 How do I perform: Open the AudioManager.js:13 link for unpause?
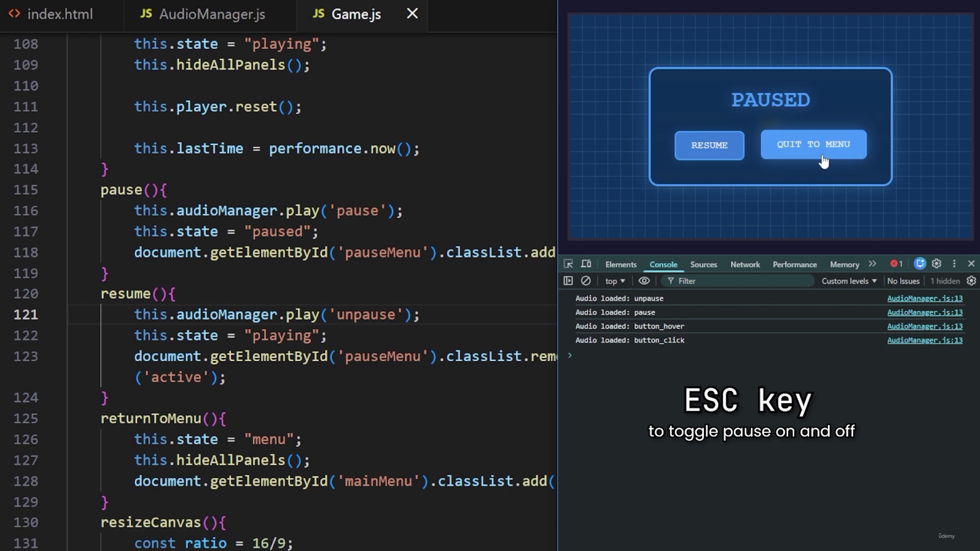point(925,298)
